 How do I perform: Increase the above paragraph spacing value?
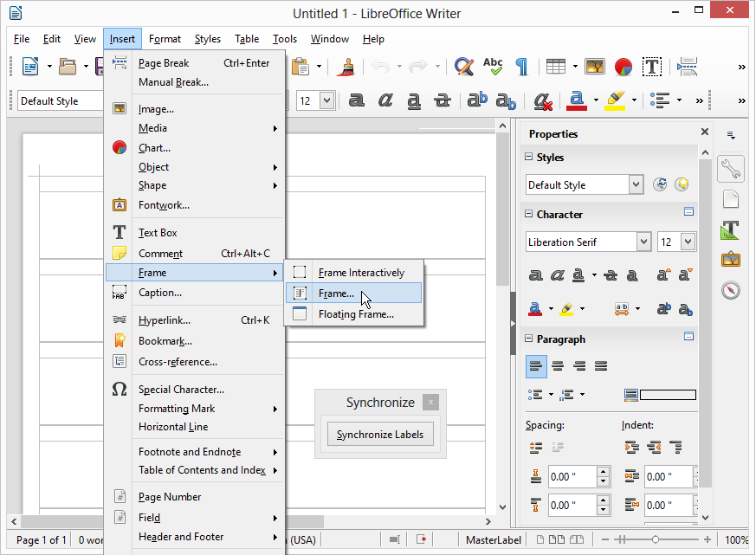point(604,472)
